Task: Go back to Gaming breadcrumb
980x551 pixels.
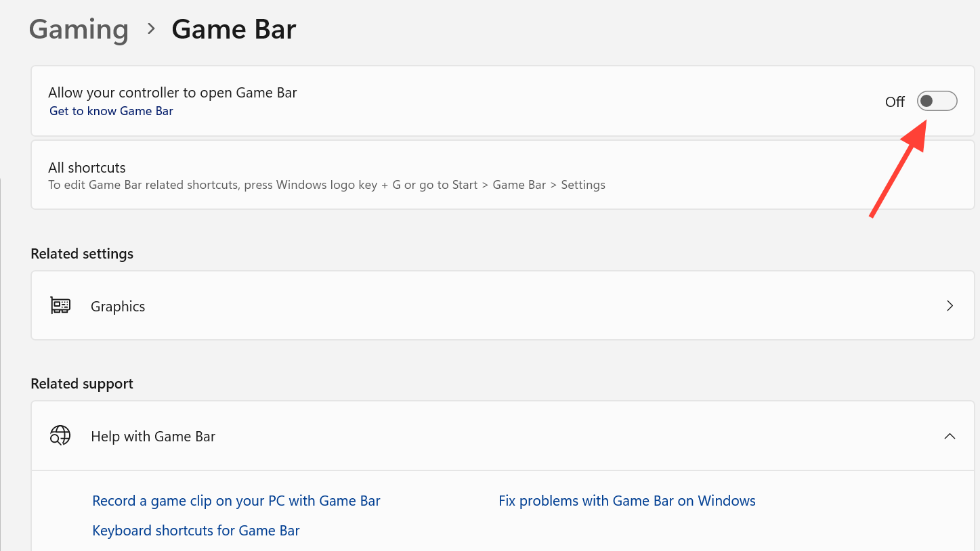Action: 79,30
